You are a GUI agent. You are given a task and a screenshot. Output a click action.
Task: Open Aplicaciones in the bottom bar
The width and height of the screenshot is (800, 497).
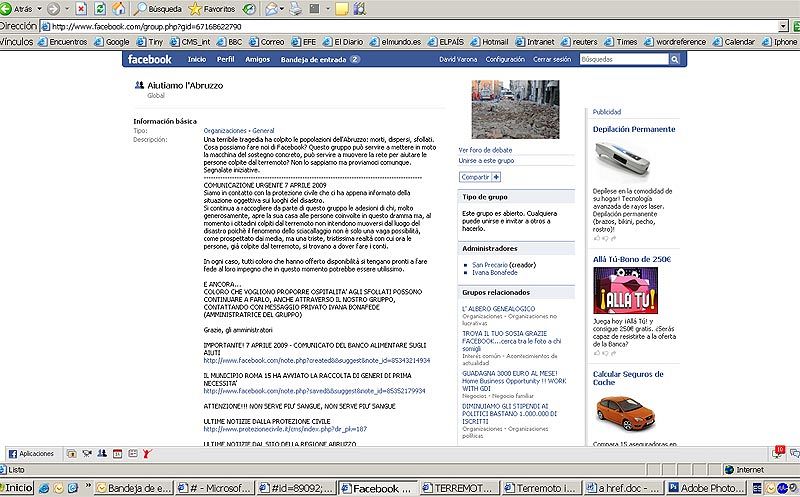point(31,453)
